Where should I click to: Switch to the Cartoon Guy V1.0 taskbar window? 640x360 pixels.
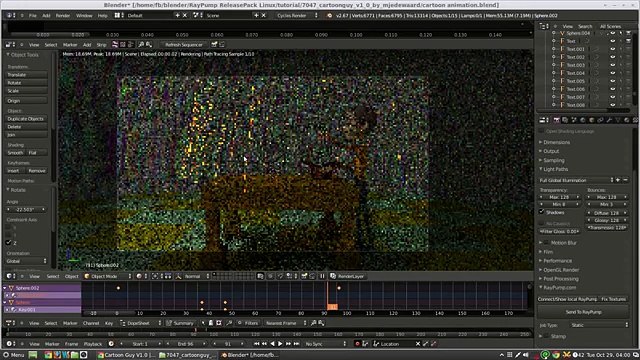pos(126,355)
